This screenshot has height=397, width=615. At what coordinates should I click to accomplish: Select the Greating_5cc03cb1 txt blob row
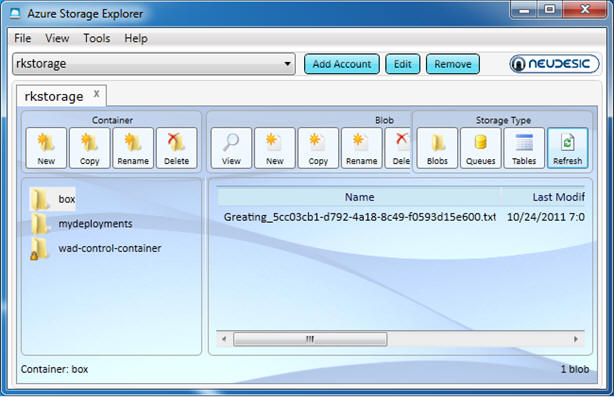(x=360, y=217)
